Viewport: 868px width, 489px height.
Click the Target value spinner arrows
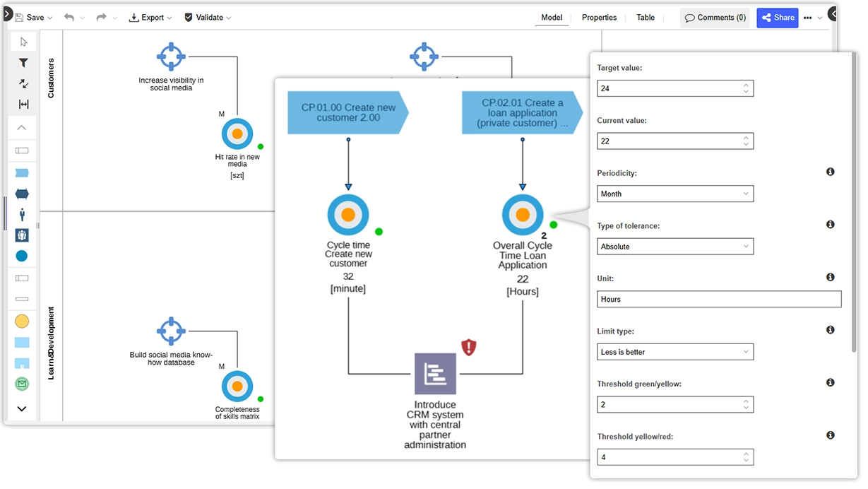[746, 88]
